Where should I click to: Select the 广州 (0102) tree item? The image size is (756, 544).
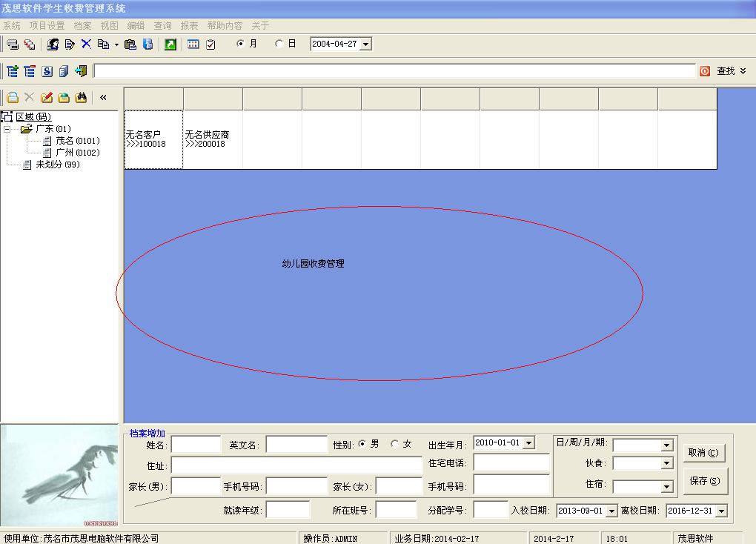coord(78,153)
